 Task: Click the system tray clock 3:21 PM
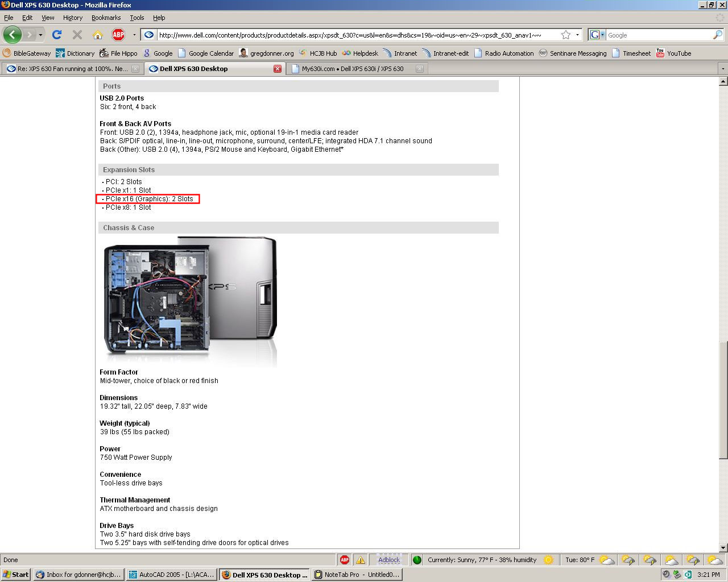pos(708,575)
